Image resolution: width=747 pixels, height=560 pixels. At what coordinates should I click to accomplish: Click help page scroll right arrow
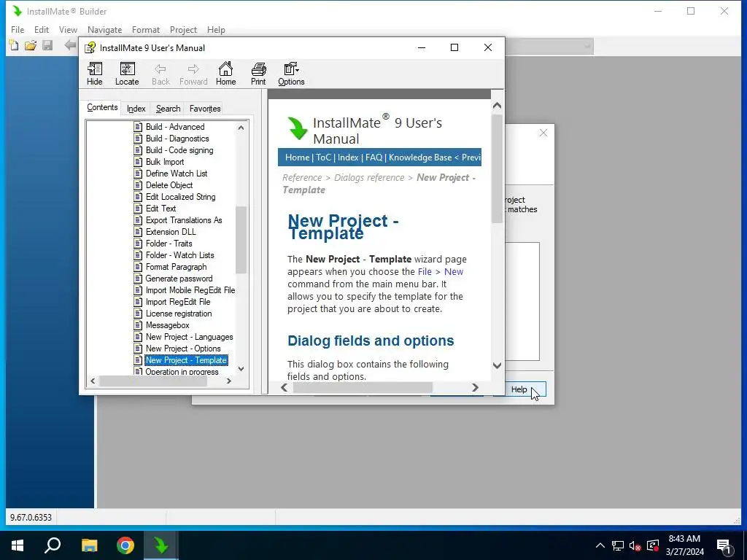click(x=475, y=388)
